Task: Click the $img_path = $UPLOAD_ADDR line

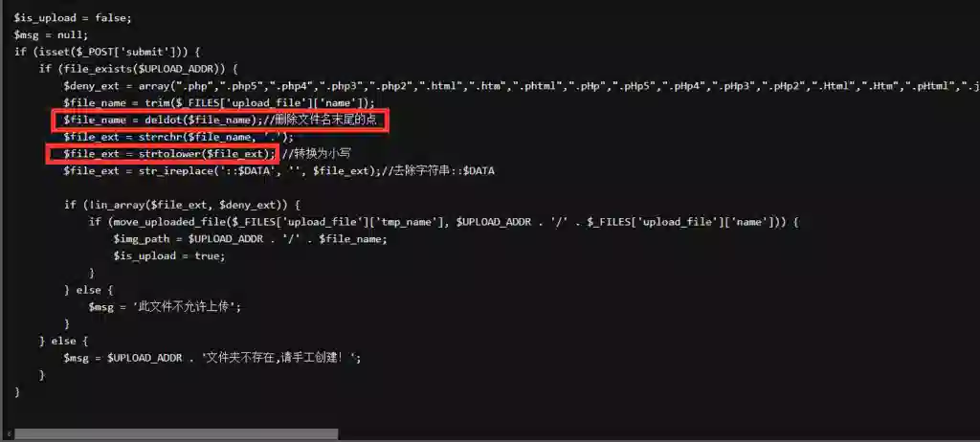Action: coord(250,239)
